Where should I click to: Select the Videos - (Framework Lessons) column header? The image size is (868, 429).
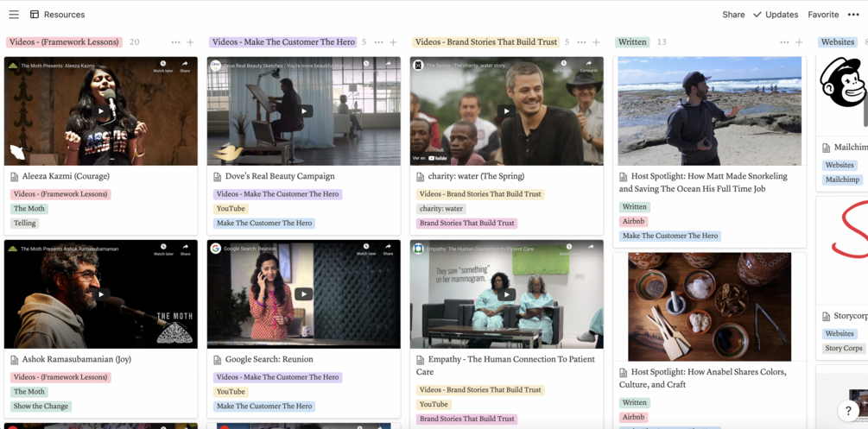pyautogui.click(x=64, y=42)
